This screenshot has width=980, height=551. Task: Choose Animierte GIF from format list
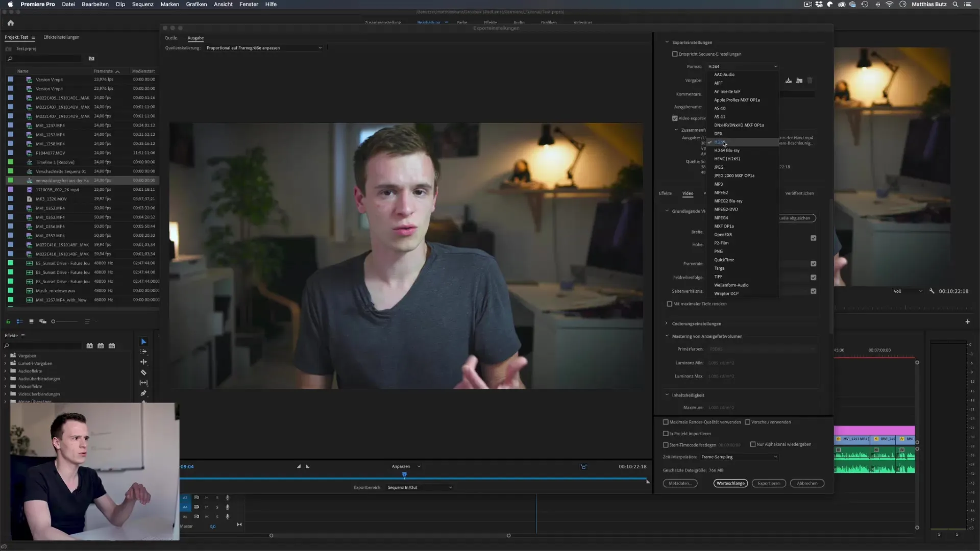(743, 91)
